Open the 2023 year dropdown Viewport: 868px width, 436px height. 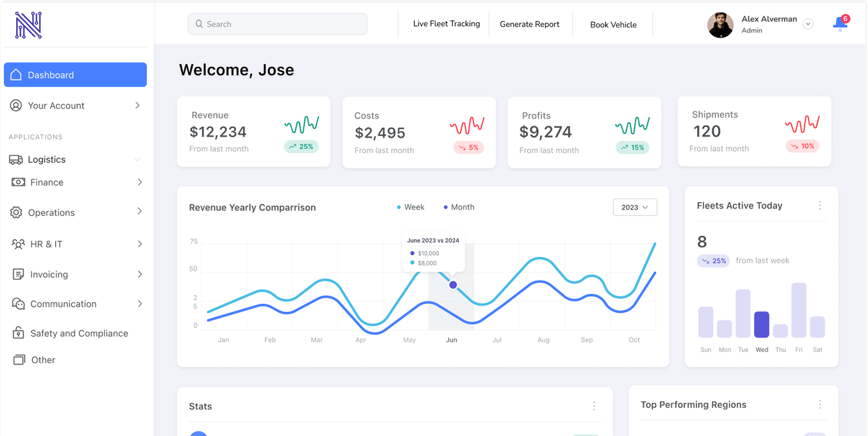[x=635, y=207]
